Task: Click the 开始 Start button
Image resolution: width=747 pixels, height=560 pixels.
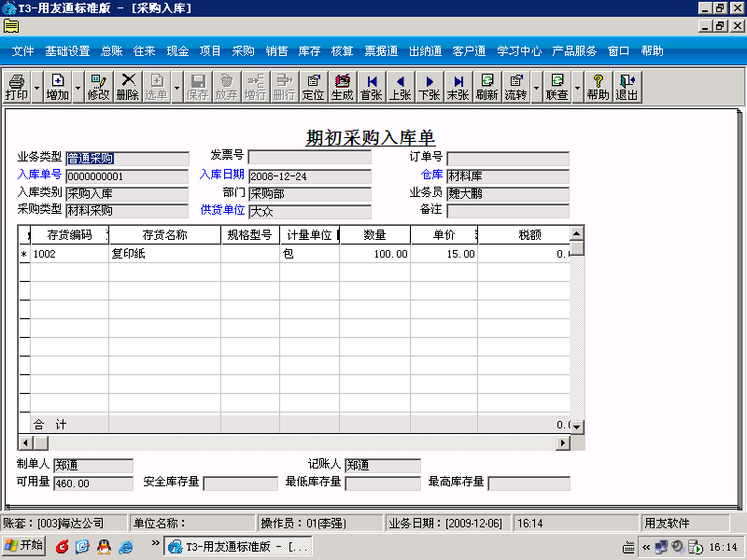Action: pos(24,546)
